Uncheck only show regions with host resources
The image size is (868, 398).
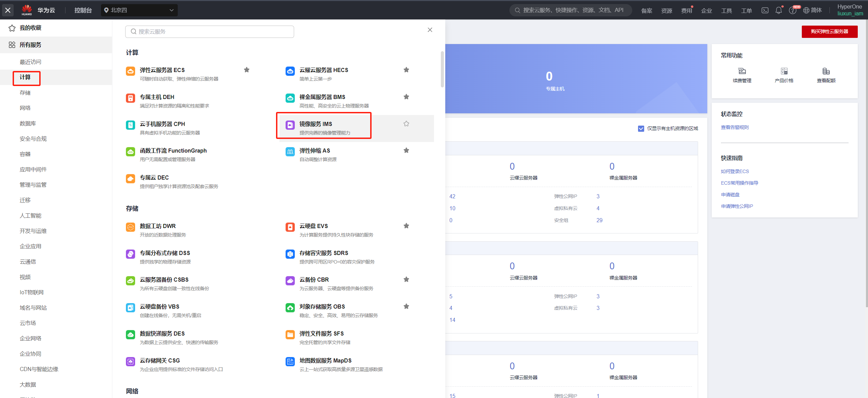point(641,128)
